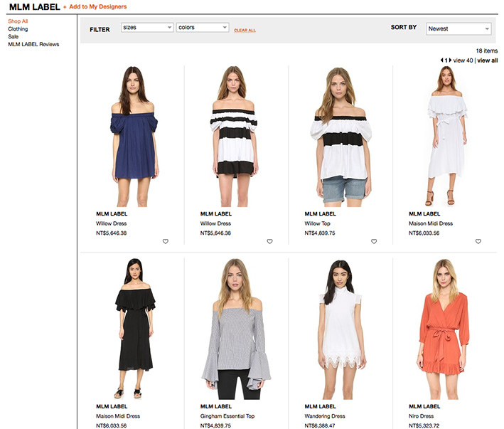Click price NT$4,839.75 under Willow Top

coord(320,233)
